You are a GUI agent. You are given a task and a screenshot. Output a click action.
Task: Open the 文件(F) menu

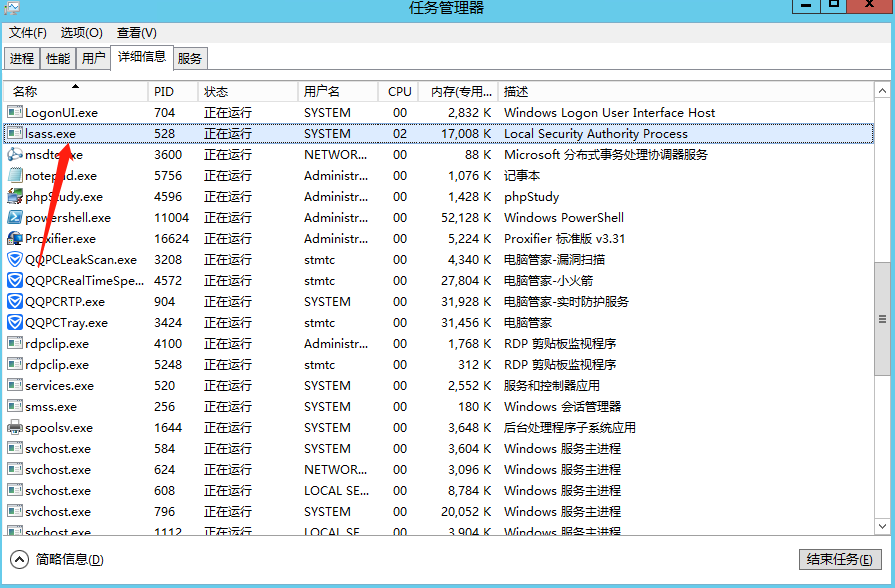coord(28,33)
